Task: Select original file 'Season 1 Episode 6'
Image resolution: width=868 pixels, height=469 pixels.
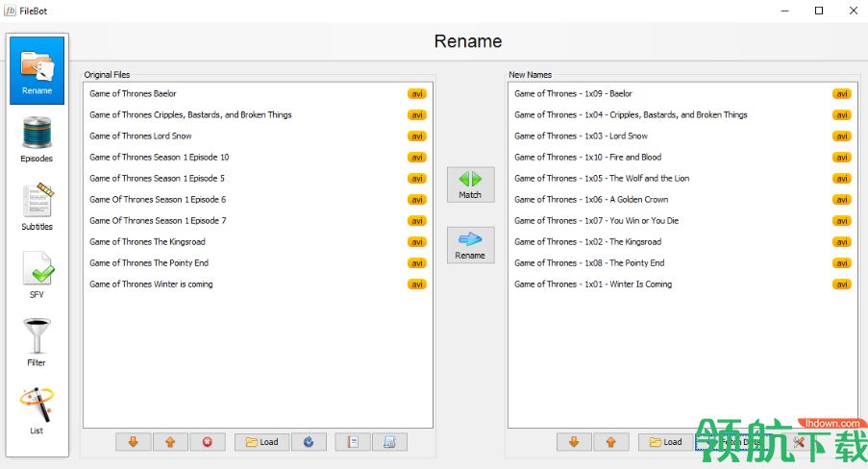Action: point(258,199)
